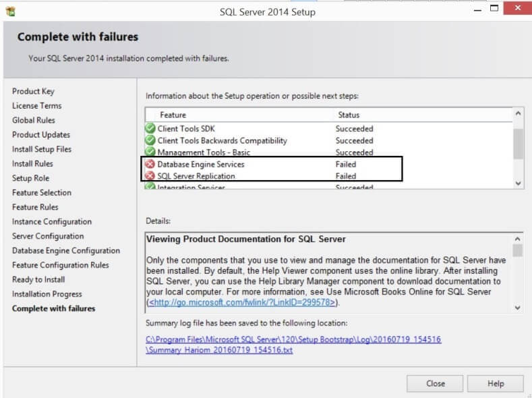The image size is (532, 398).
Task: Click the Database Engine Configuration step
Action: coord(66,250)
